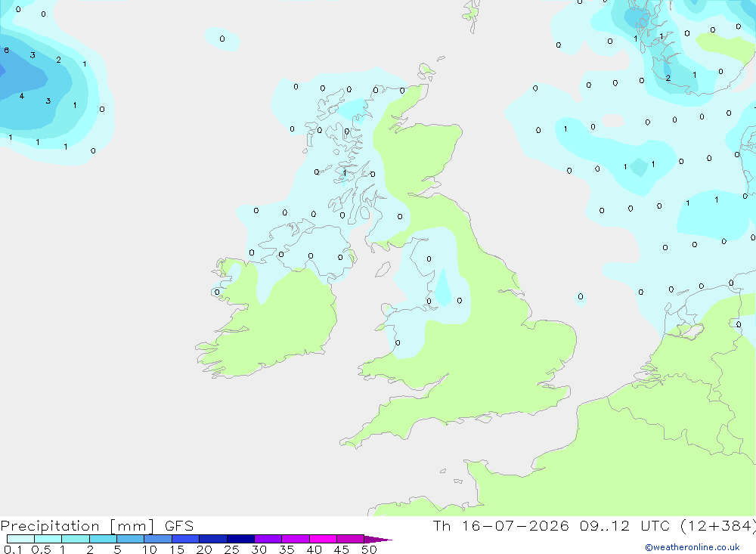Choose the 20–25 mm dark blue legend segment

click(x=213, y=539)
